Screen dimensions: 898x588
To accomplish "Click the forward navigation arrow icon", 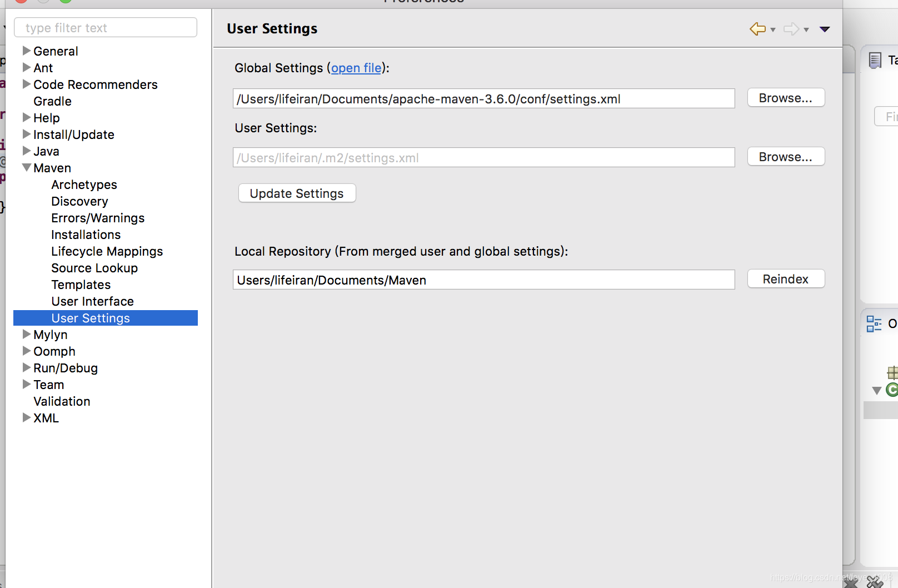I will (x=791, y=29).
